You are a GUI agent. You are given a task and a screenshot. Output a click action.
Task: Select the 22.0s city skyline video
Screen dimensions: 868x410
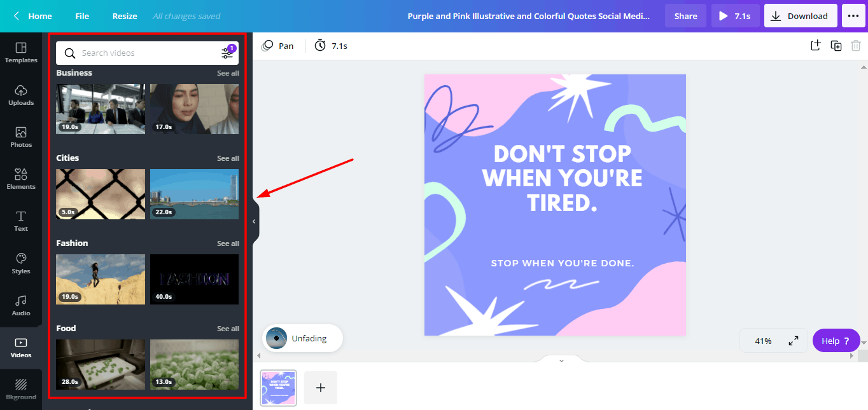[194, 194]
